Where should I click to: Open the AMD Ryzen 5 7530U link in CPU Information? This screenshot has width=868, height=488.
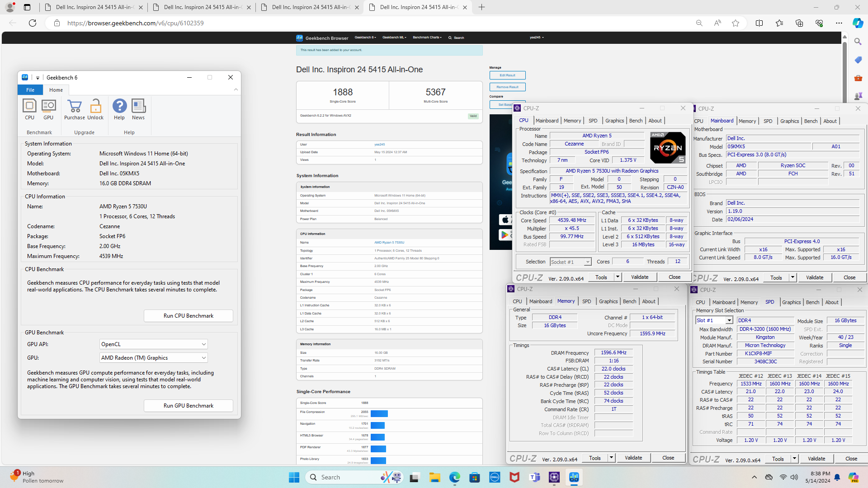click(x=389, y=243)
